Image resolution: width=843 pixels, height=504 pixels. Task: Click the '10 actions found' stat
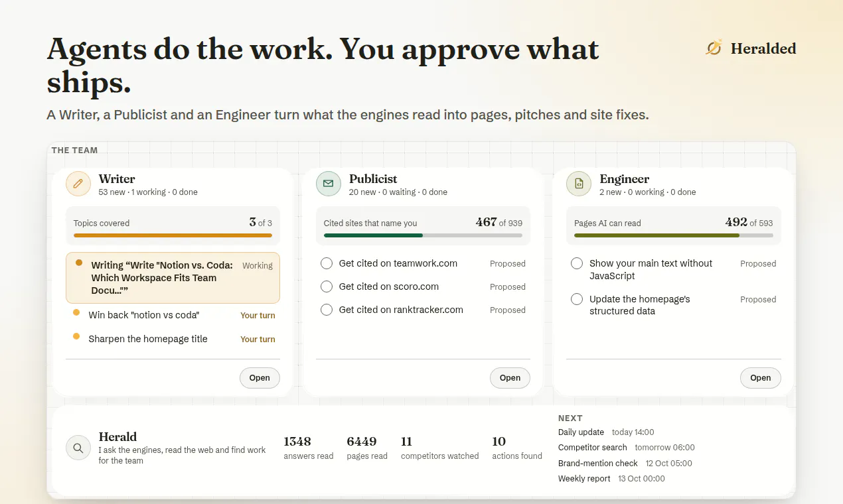coord(517,448)
